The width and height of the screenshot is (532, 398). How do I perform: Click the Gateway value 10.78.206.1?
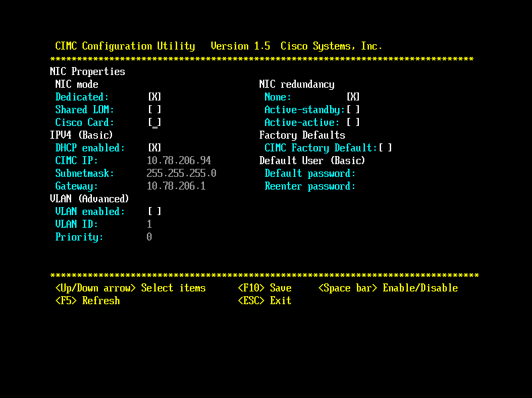coord(176,186)
